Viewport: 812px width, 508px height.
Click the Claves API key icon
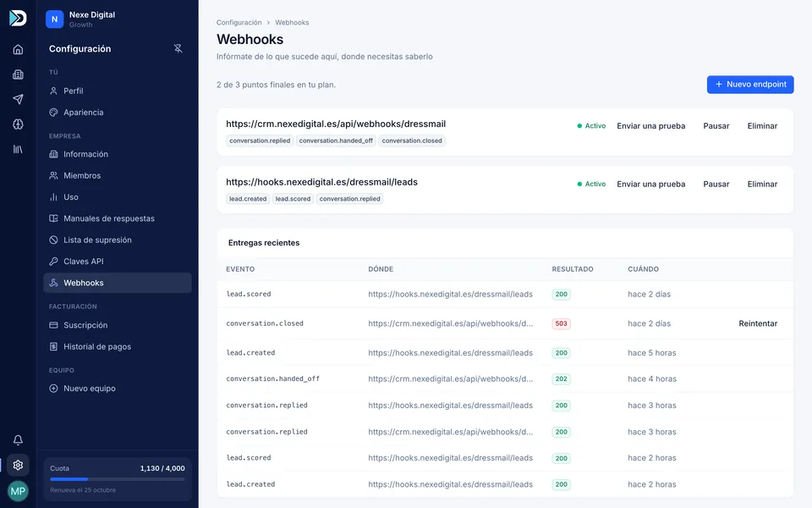pos(53,262)
